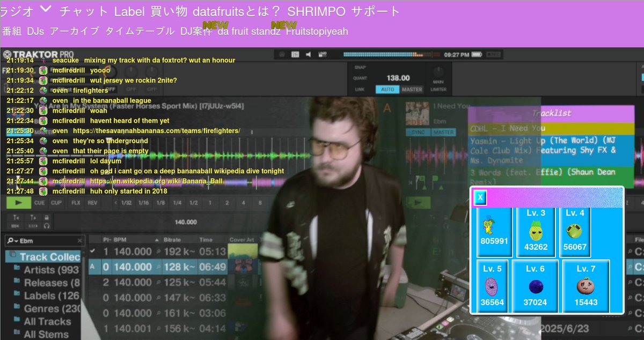Click the Traktor header level meter
The height and width of the screenshot is (340, 644).
(392, 54)
